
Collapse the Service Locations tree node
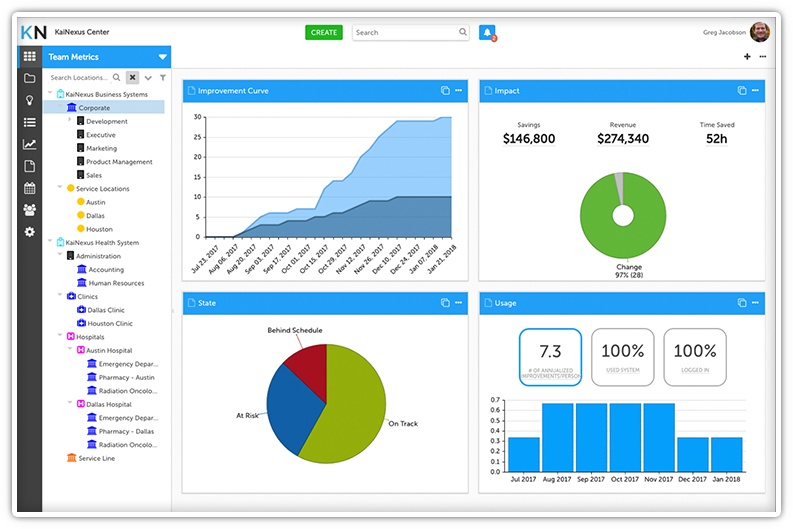click(x=60, y=188)
